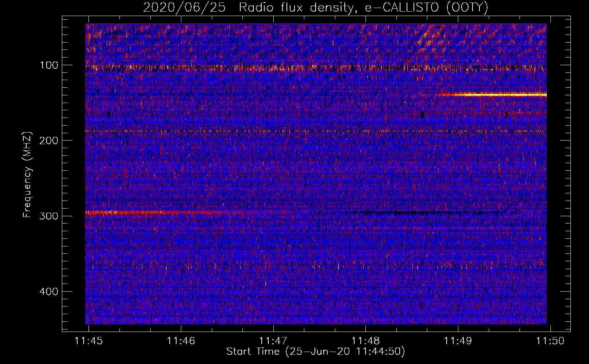Pick the 300 frequency tick label
This screenshot has height=364, width=589.
click(x=49, y=216)
